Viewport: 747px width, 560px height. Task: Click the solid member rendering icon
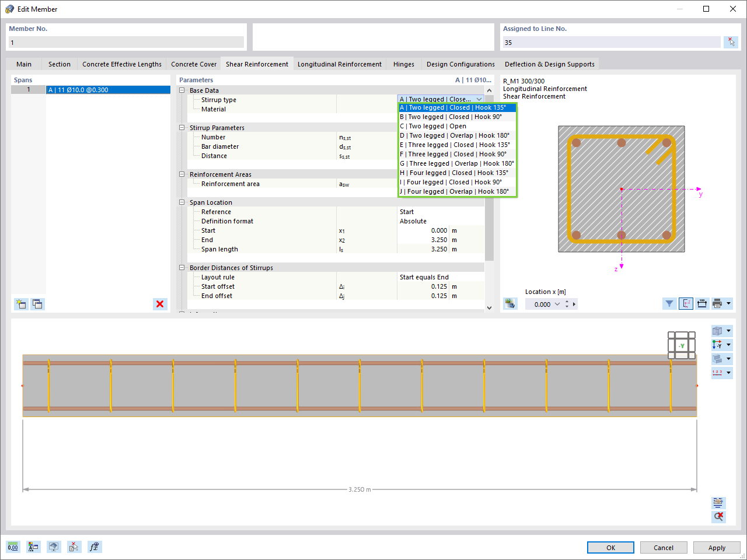pos(718,359)
